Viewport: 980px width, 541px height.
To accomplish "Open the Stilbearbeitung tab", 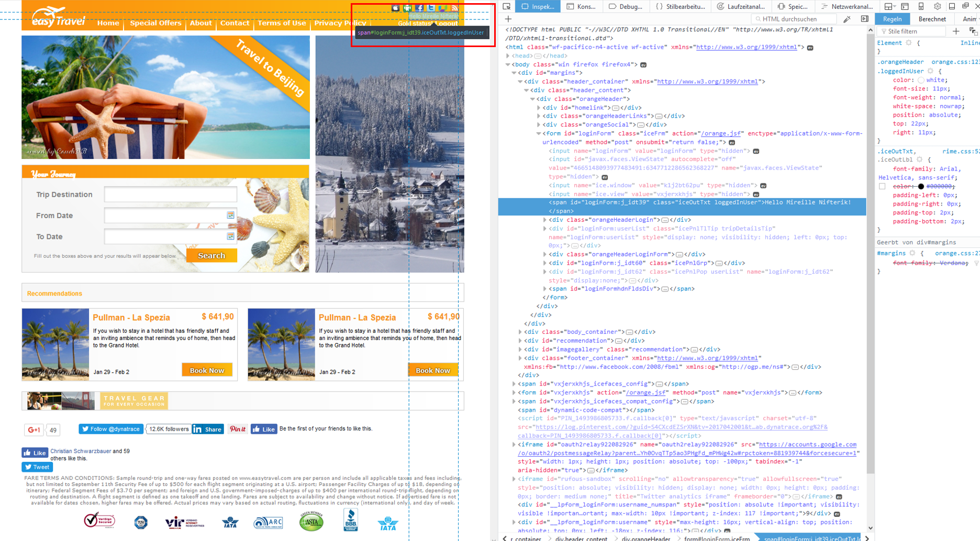I will [x=681, y=6].
